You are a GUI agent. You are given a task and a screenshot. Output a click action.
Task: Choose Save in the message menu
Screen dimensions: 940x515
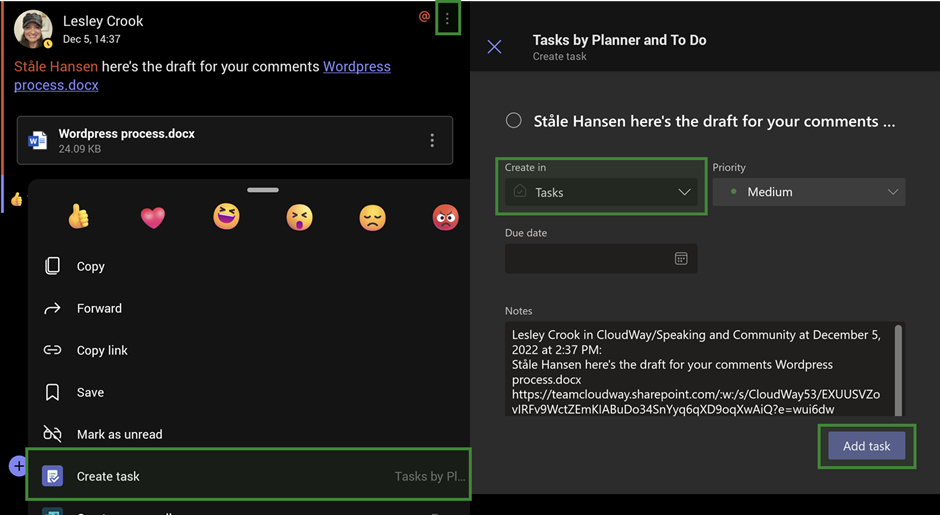(249, 392)
